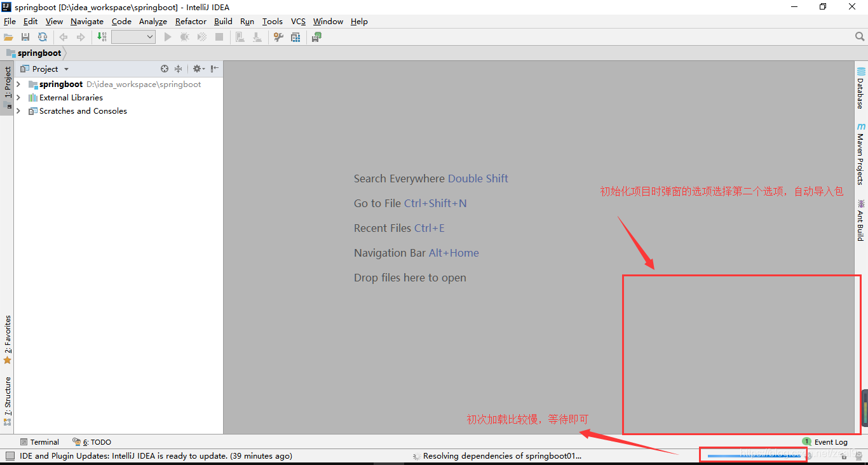868x465 pixels.
Task: Open the Navigate menu
Action: pyautogui.click(x=87, y=21)
